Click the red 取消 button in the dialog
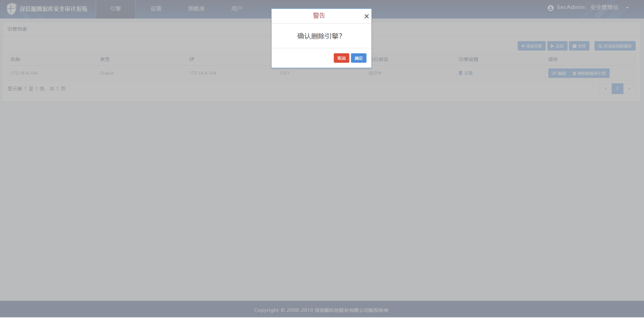The height and width of the screenshot is (318, 644). (341, 58)
